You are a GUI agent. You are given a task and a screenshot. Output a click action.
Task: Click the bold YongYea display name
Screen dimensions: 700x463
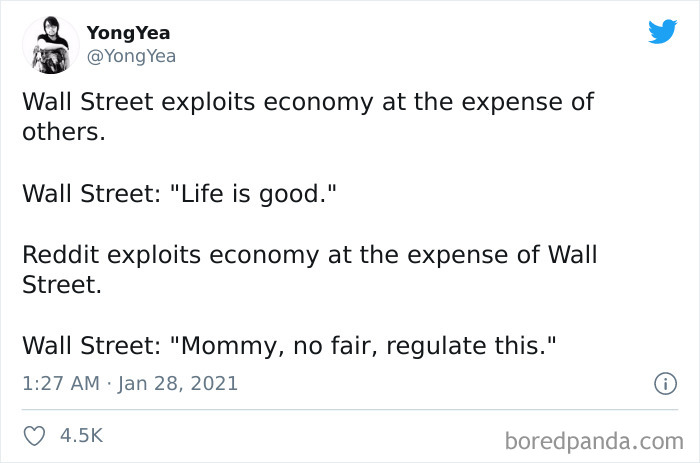click(129, 33)
